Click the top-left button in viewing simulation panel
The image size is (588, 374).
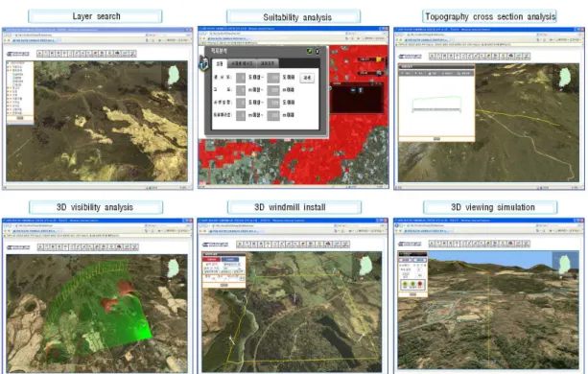(x=406, y=260)
